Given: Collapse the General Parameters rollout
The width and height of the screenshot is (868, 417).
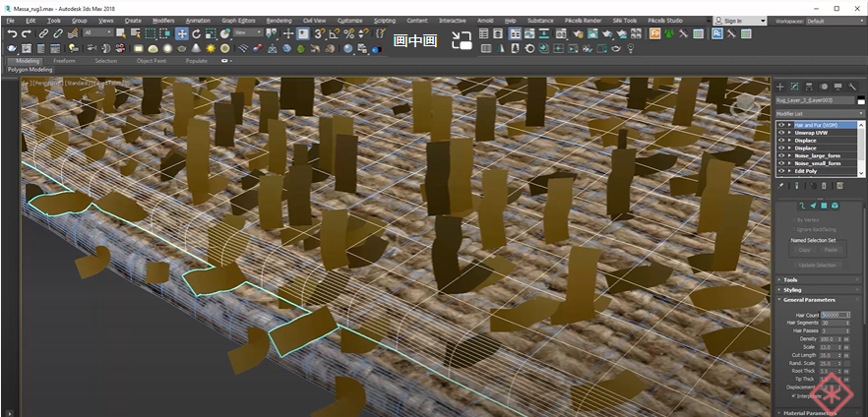Looking at the screenshot, I should point(809,300).
